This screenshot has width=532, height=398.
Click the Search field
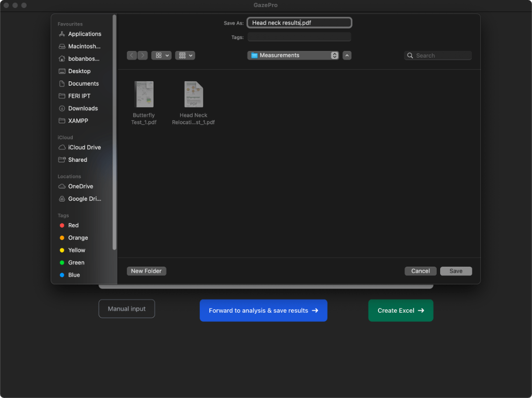[x=438, y=56]
